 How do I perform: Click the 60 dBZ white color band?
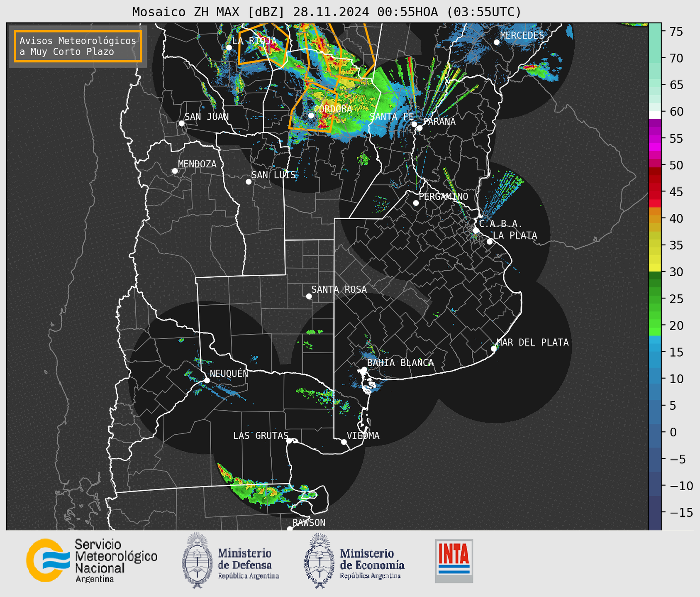(x=655, y=115)
